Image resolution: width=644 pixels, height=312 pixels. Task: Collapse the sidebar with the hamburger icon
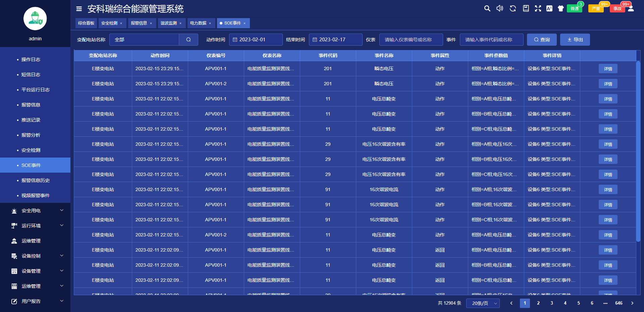pyautogui.click(x=79, y=9)
